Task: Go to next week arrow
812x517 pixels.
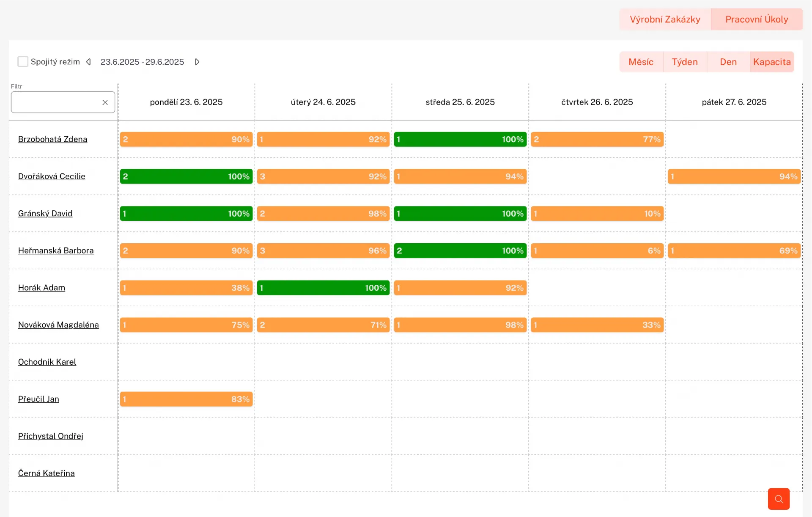Action: click(x=197, y=62)
